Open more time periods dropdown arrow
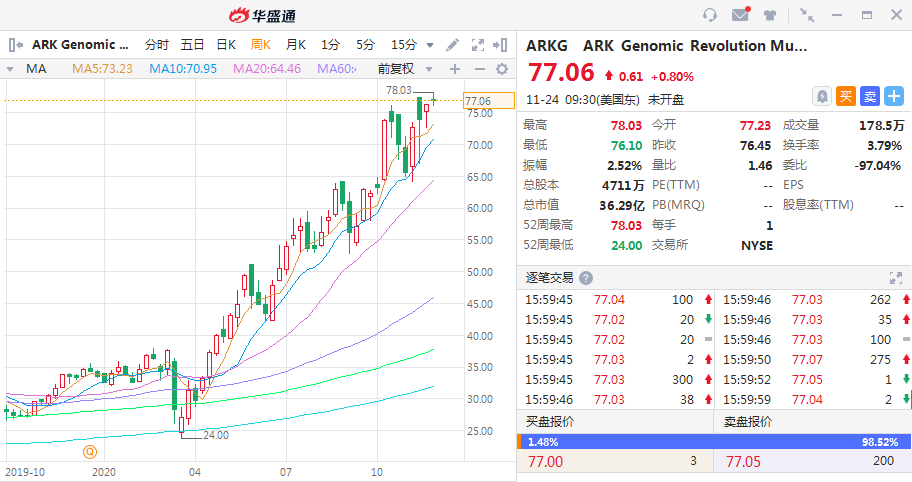The image size is (912, 482). pyautogui.click(x=430, y=45)
